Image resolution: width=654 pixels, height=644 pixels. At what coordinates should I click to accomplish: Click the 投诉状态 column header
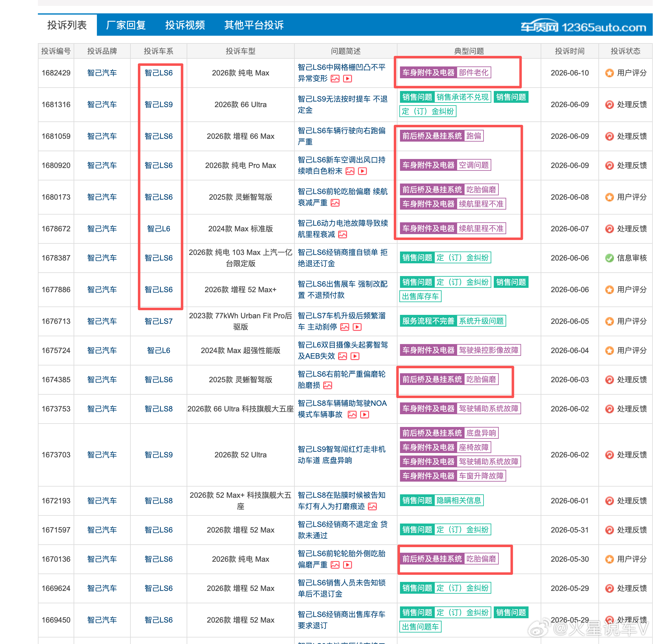coord(625,51)
